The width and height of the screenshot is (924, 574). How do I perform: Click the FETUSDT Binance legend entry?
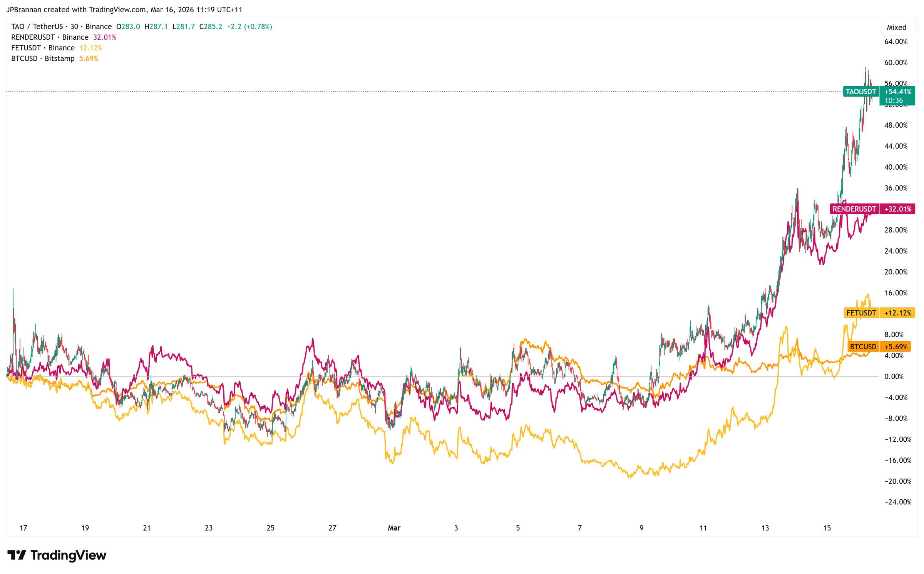pyautogui.click(x=43, y=48)
